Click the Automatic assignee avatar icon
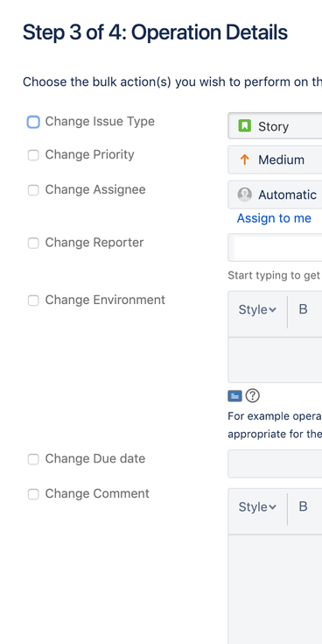 pyautogui.click(x=244, y=195)
